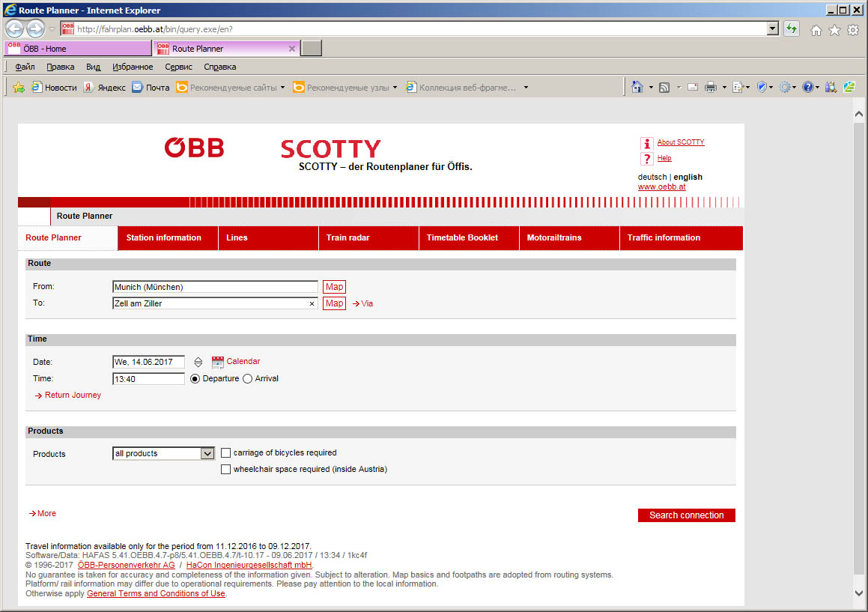Click the Page menu document icon
The width and height of the screenshot is (868, 612).
click(738, 87)
